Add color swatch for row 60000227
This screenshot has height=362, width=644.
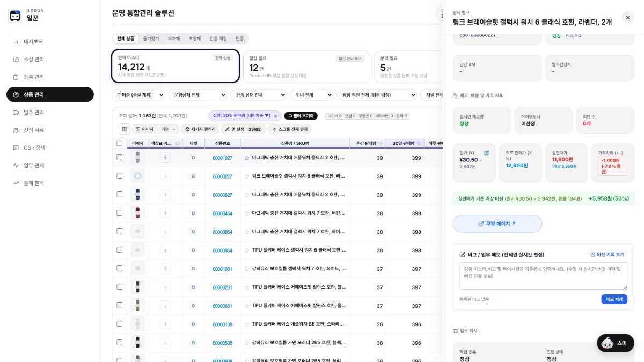165,176
